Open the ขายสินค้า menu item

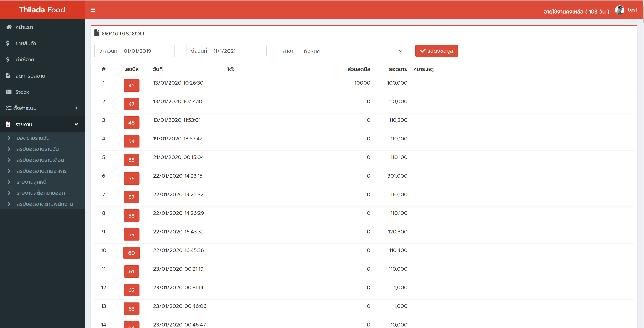tap(42, 43)
